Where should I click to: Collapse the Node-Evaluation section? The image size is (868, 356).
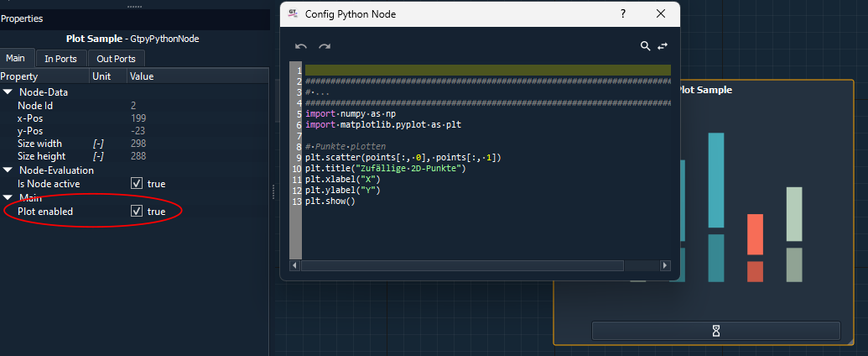point(8,170)
